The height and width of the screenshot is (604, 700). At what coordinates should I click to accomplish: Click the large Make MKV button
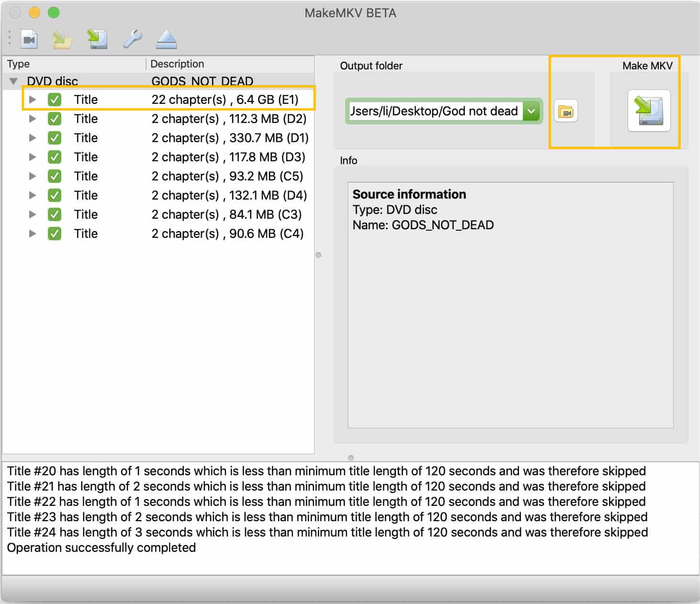coord(649,111)
